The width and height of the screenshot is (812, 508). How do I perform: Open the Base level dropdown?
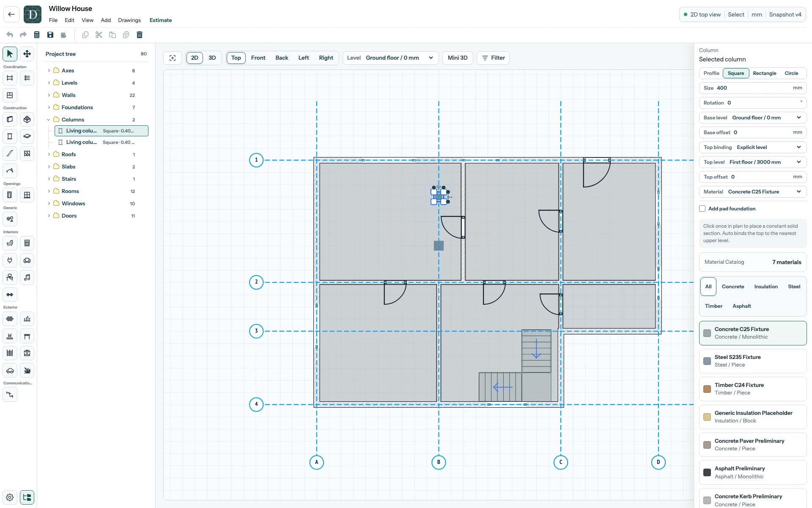click(x=753, y=118)
